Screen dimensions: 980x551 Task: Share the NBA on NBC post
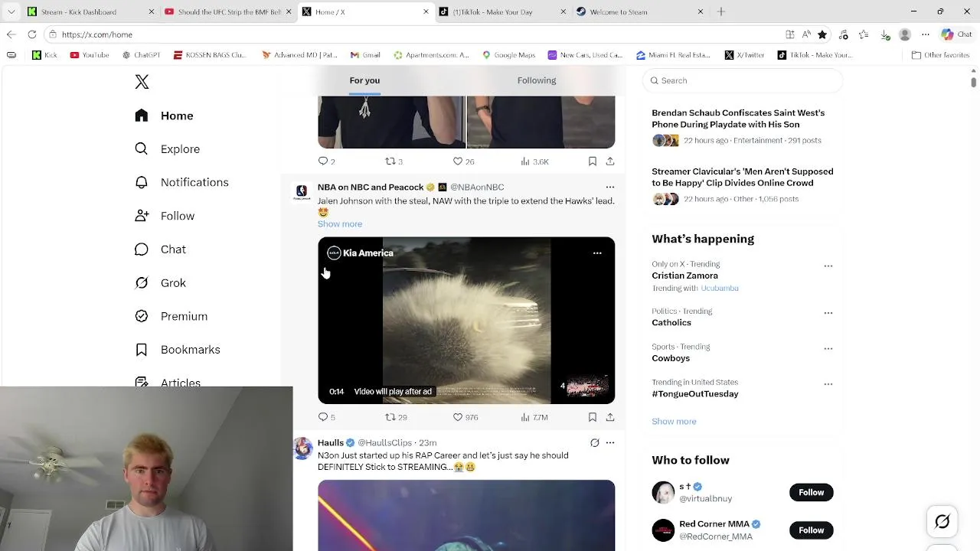pyautogui.click(x=610, y=417)
